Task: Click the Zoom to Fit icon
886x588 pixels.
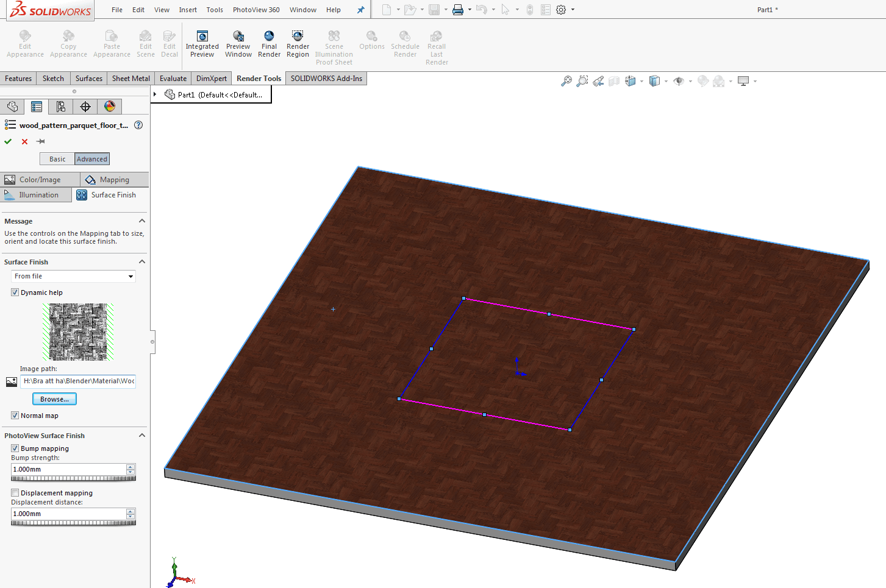Action: [566, 81]
